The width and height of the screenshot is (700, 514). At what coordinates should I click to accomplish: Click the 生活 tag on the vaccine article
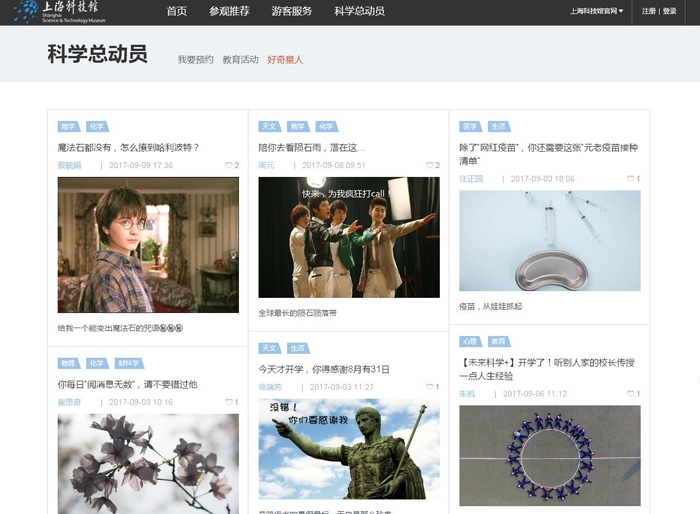(x=499, y=126)
